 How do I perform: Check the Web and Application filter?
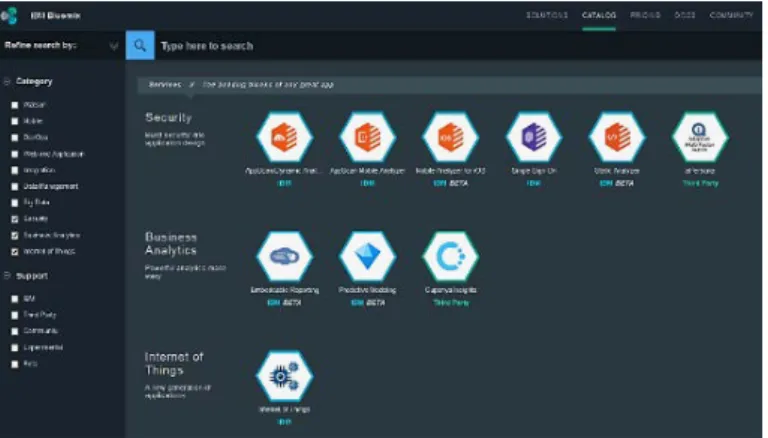pos(15,154)
